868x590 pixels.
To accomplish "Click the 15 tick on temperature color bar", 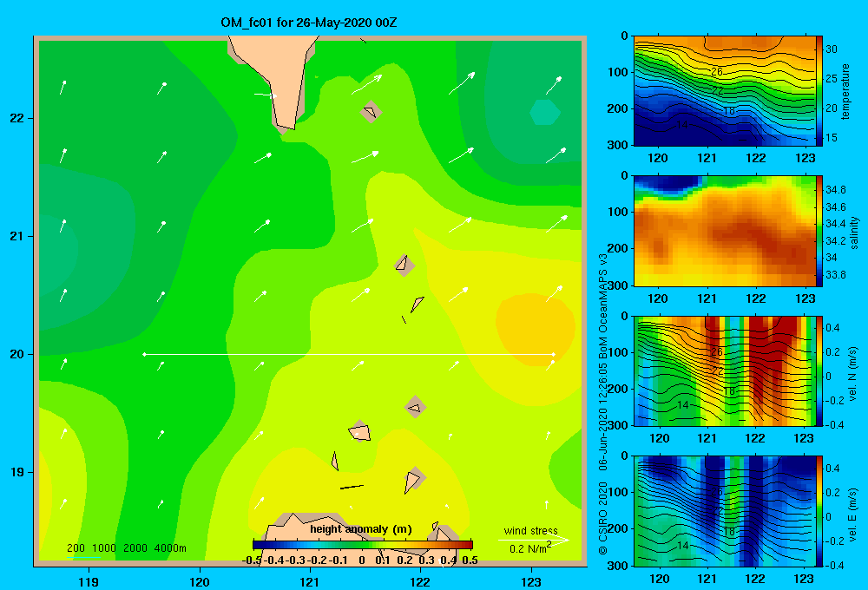I will pyautogui.click(x=831, y=137).
